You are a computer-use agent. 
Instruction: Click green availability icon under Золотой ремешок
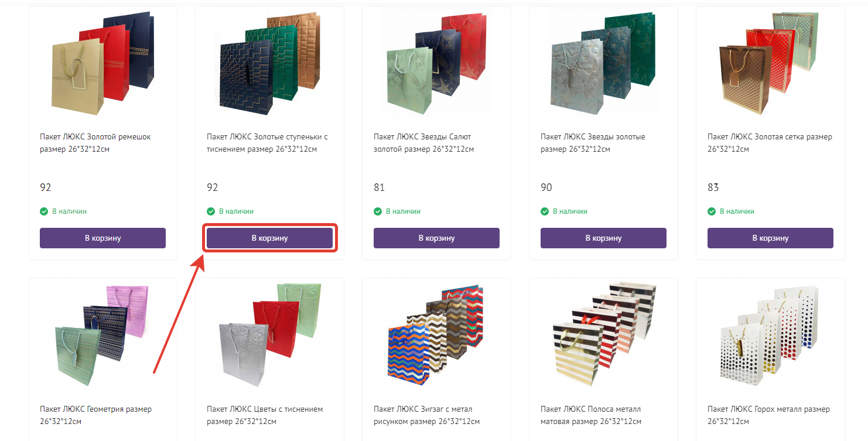pyautogui.click(x=44, y=211)
